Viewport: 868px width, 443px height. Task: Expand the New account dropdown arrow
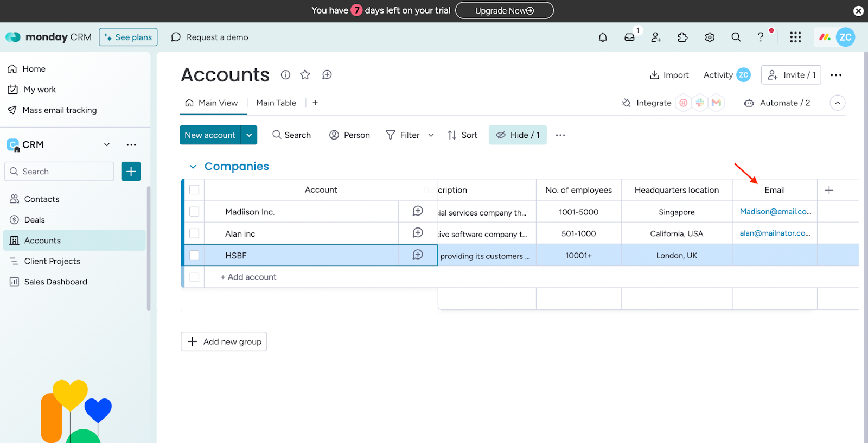(249, 135)
